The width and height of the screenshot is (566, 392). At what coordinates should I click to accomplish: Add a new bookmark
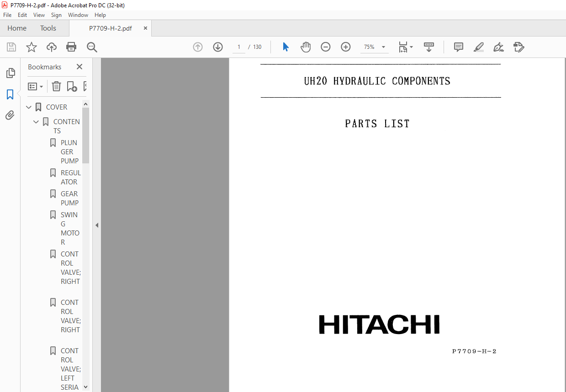click(x=72, y=86)
